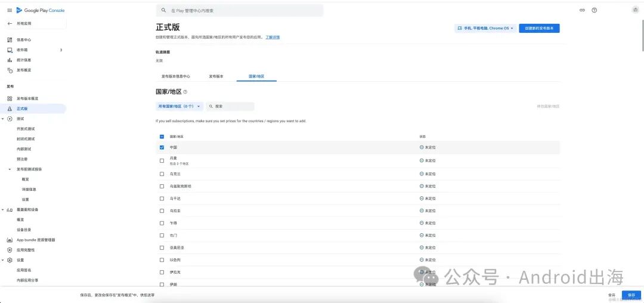Open 内部测试 in the sidebar
644x303 pixels.
coord(24,149)
